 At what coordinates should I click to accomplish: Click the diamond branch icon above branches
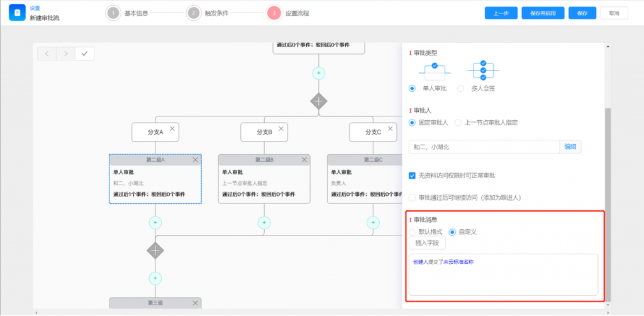319,101
